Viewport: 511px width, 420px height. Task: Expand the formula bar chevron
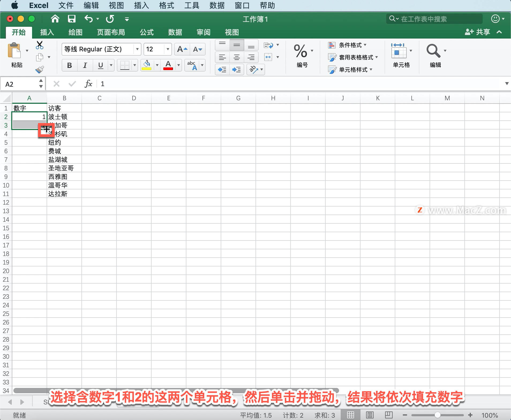click(x=507, y=83)
